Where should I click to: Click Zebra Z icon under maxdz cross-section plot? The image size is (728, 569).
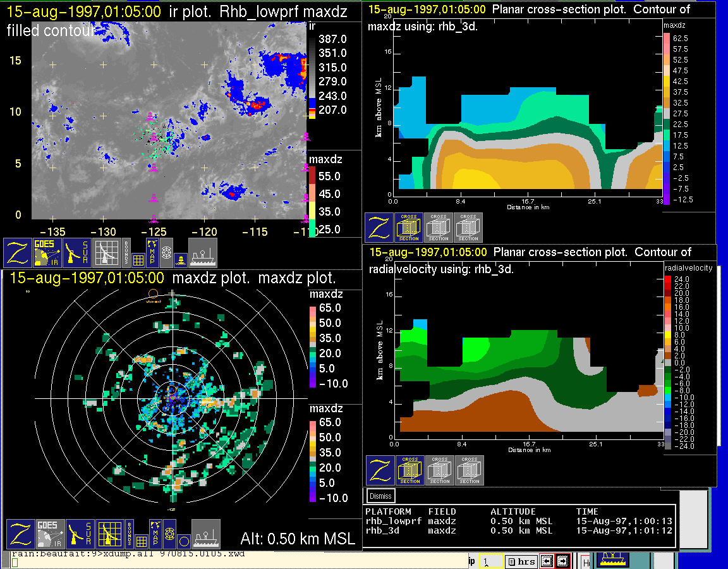click(x=379, y=228)
